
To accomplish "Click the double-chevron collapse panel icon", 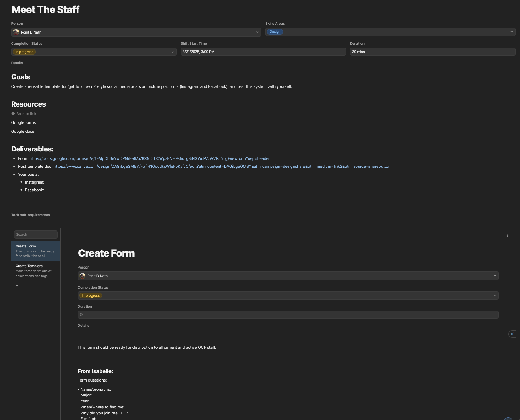I will [512, 334].
